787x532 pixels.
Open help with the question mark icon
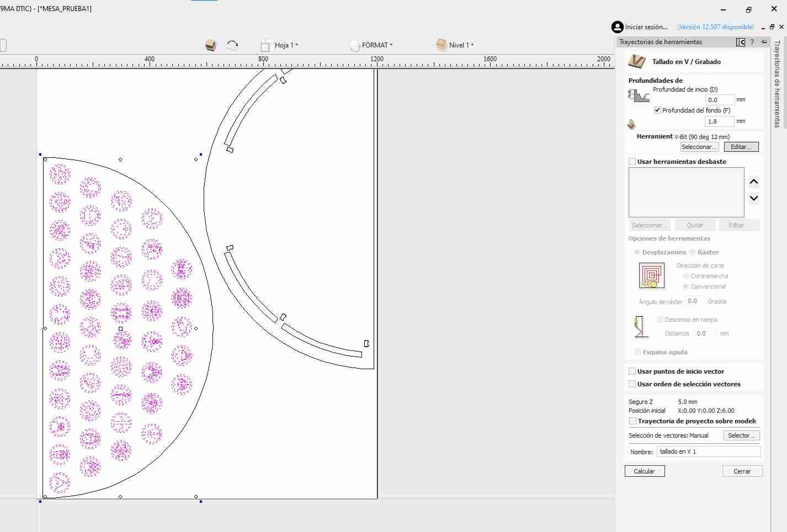click(752, 42)
